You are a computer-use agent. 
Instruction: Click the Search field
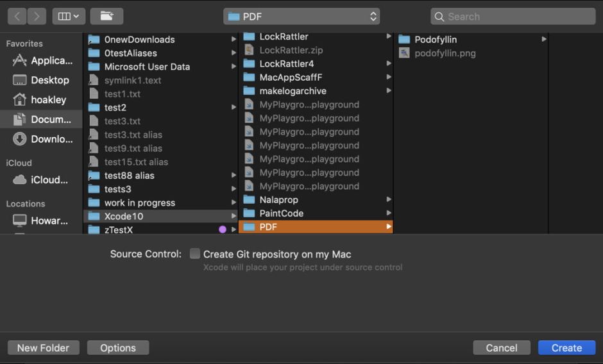(513, 17)
